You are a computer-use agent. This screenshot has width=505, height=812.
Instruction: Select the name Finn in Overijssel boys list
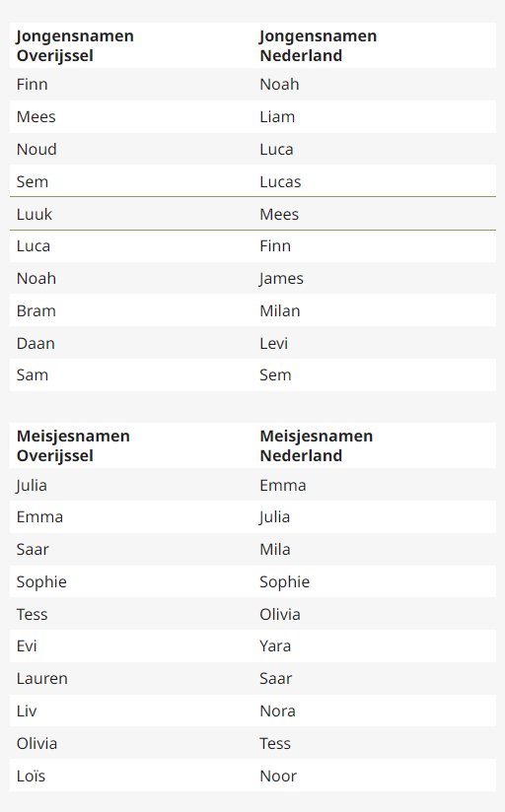(33, 85)
